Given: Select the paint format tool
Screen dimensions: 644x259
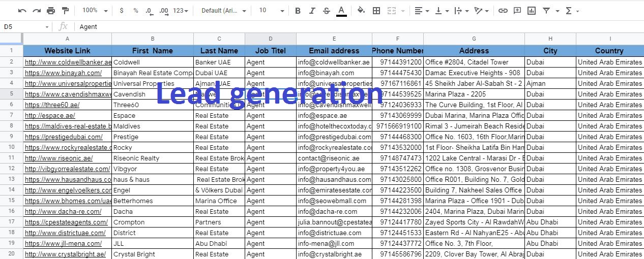Looking at the screenshot, I should point(65,11).
